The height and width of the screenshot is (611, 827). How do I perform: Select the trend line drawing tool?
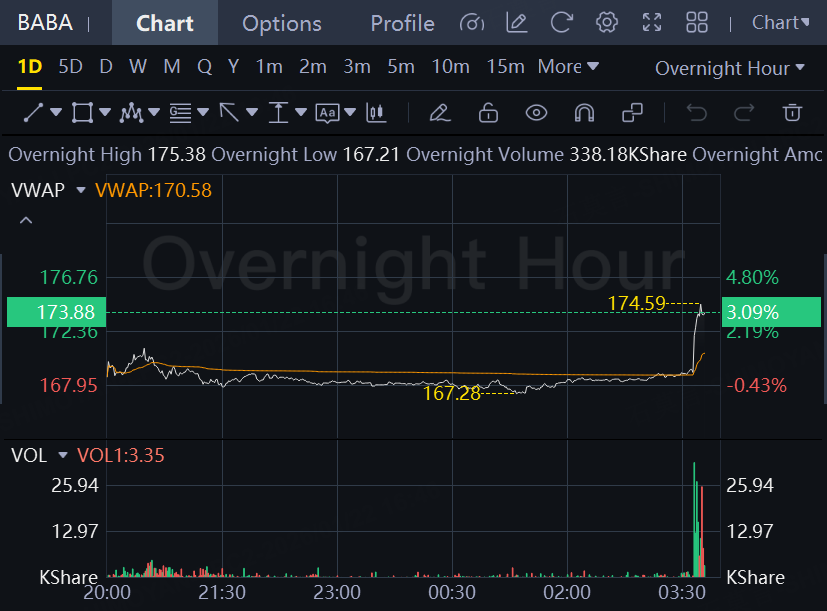click(x=34, y=112)
